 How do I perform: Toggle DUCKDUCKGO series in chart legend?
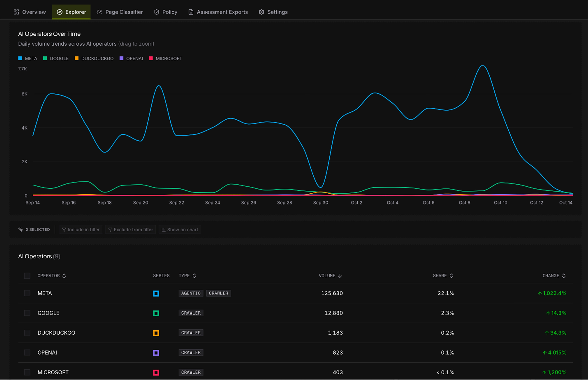[x=94, y=59]
